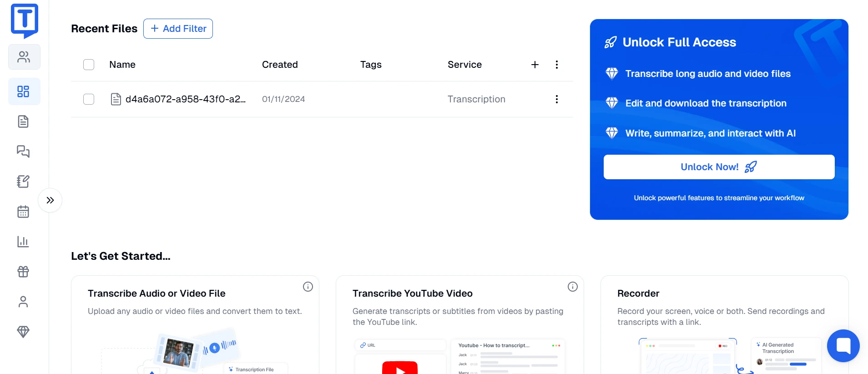
Task: Open the dashboard grid icon in sidebar
Action: pyautogui.click(x=23, y=91)
